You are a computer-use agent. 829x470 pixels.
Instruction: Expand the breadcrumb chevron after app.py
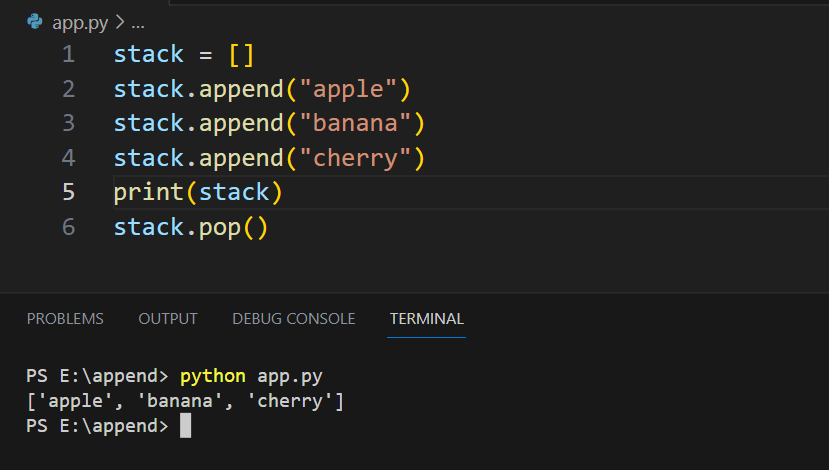(x=120, y=22)
